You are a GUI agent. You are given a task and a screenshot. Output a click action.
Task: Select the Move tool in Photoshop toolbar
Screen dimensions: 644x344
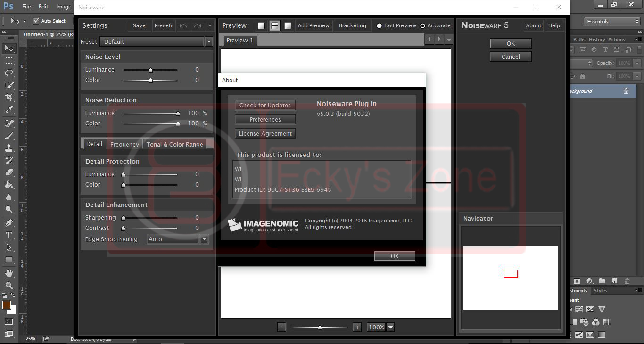pyautogui.click(x=9, y=48)
